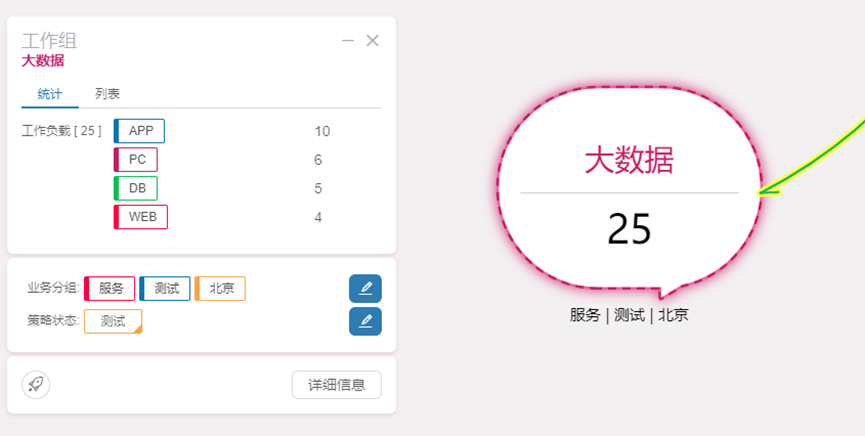Switch to the 统计 tab
This screenshot has width=865, height=436.
coord(50,94)
